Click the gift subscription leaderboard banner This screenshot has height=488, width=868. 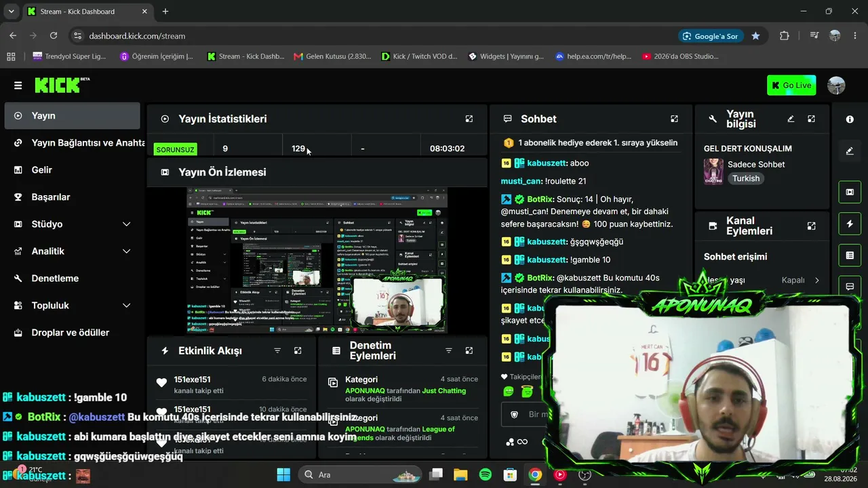click(591, 143)
